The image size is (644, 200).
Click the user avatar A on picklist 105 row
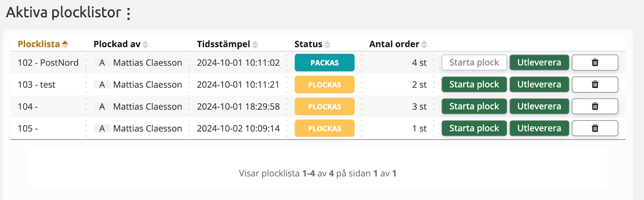pos(102,129)
